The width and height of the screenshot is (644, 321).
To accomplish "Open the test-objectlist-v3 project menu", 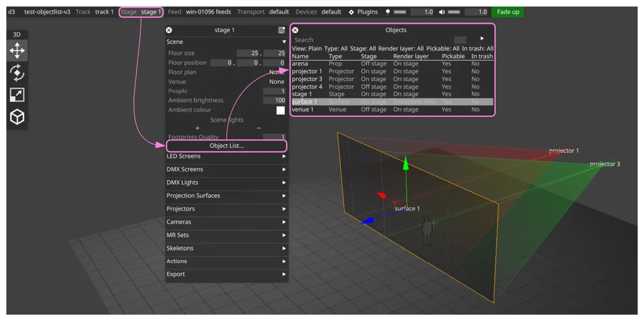I will tap(47, 12).
